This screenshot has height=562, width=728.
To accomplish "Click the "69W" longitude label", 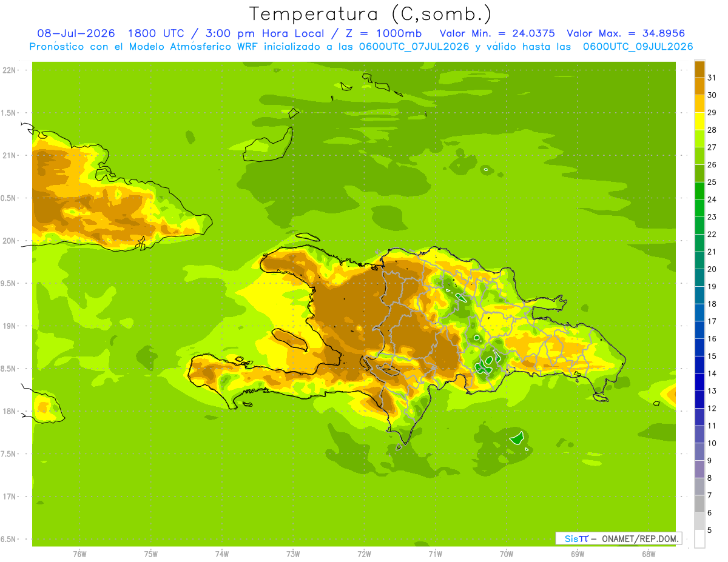I will click(578, 554).
